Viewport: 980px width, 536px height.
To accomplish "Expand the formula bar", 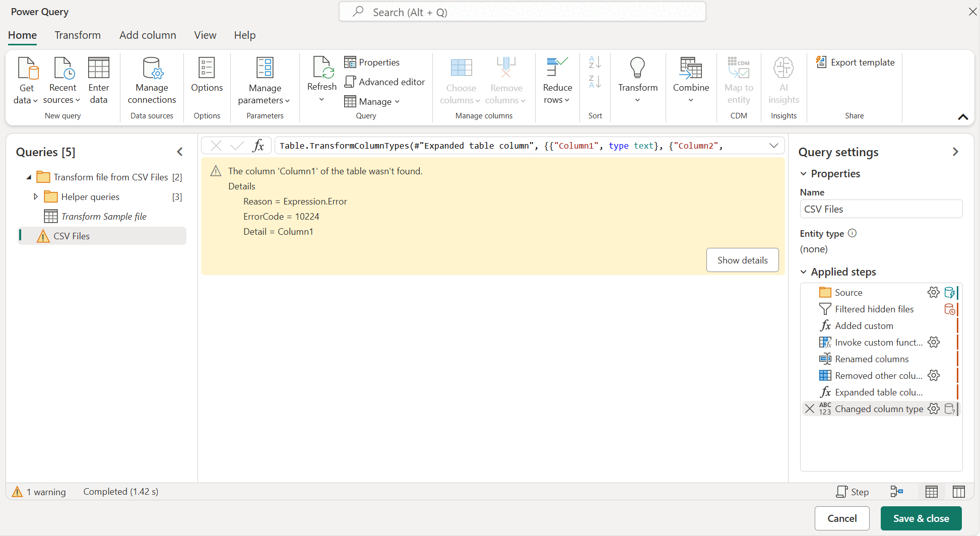I will pos(774,146).
